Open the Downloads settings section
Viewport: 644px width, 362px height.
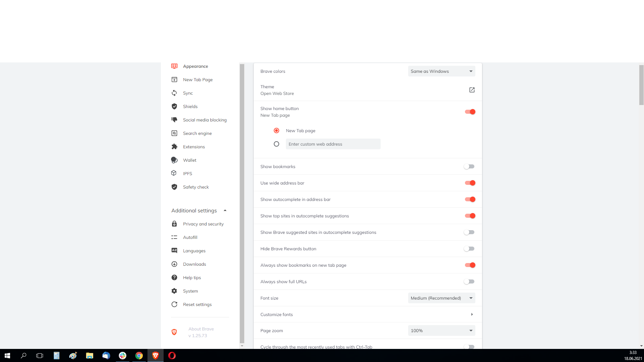coord(195,264)
